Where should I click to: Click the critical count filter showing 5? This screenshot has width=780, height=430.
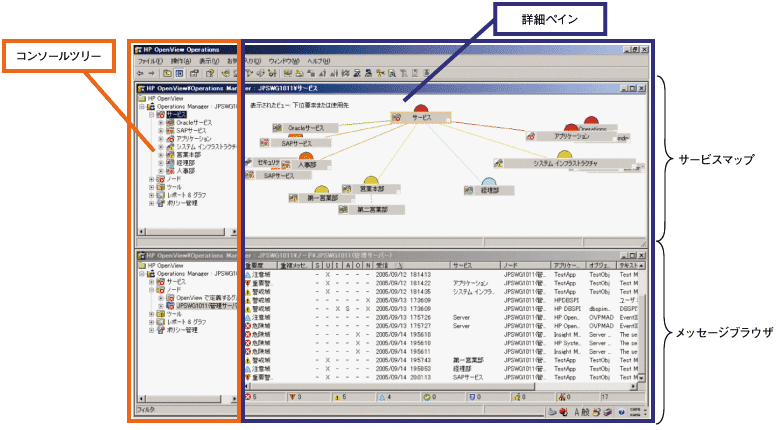pos(265,397)
